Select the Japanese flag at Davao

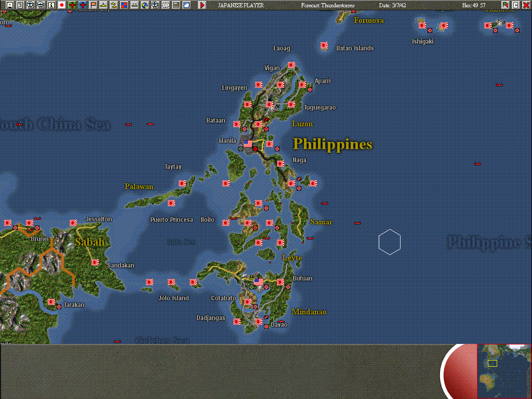[259, 321]
